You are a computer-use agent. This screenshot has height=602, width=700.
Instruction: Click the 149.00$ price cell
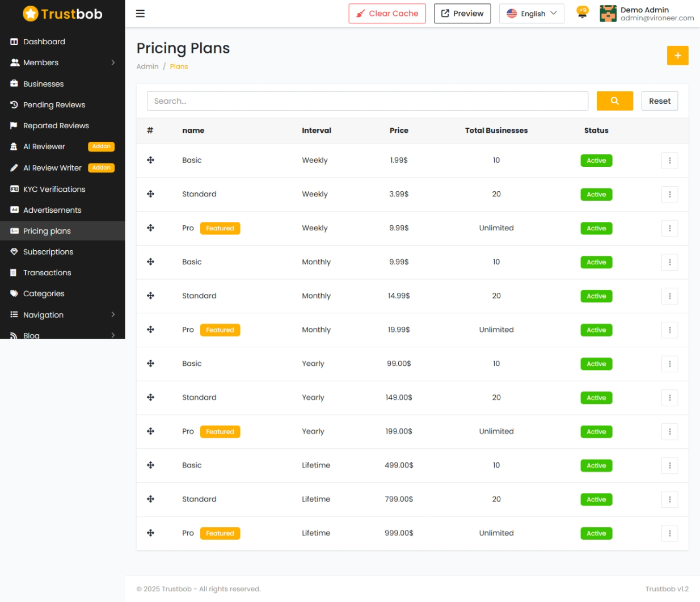(399, 398)
